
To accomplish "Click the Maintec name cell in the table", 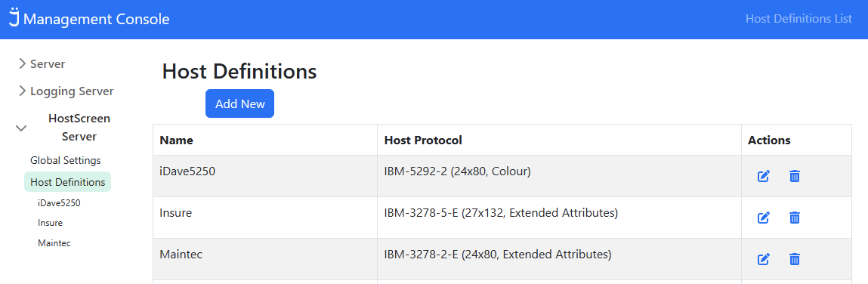I will point(265,259).
